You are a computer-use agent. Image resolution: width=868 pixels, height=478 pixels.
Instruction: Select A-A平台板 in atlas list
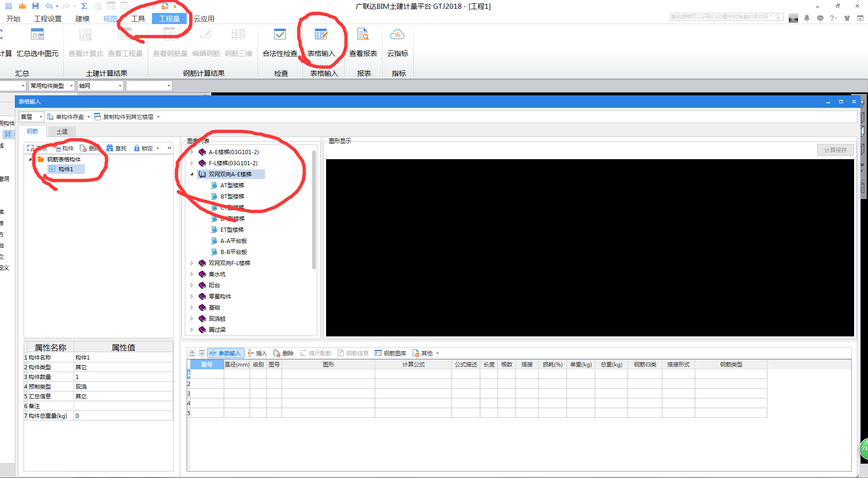click(233, 241)
